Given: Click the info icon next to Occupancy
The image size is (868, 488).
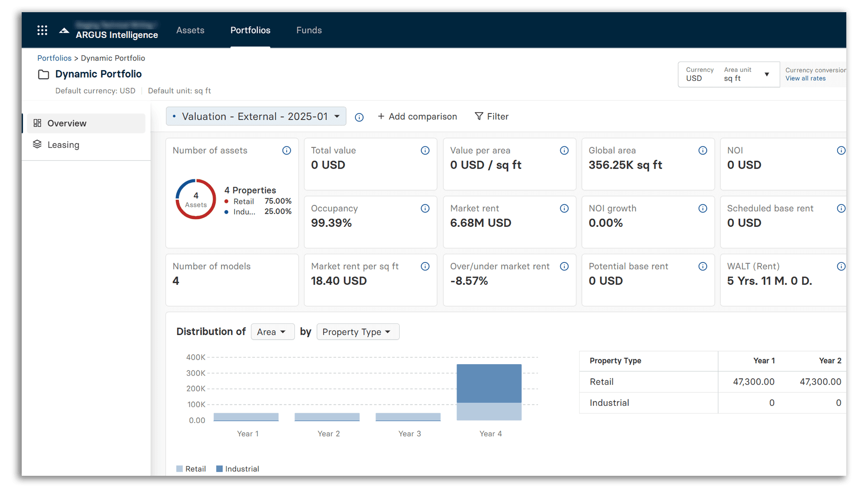Looking at the screenshot, I should (x=425, y=208).
